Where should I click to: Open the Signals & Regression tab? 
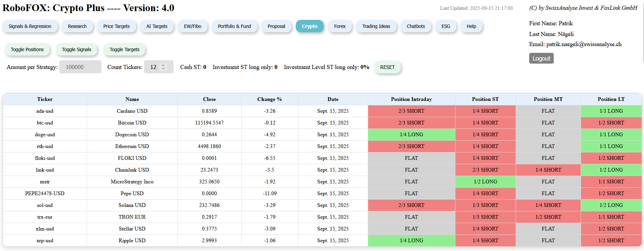30,26
